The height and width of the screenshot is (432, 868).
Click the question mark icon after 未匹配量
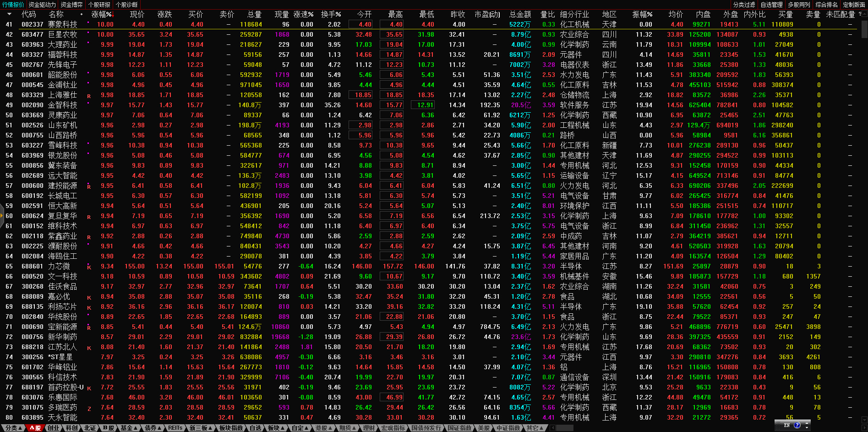coord(860,14)
